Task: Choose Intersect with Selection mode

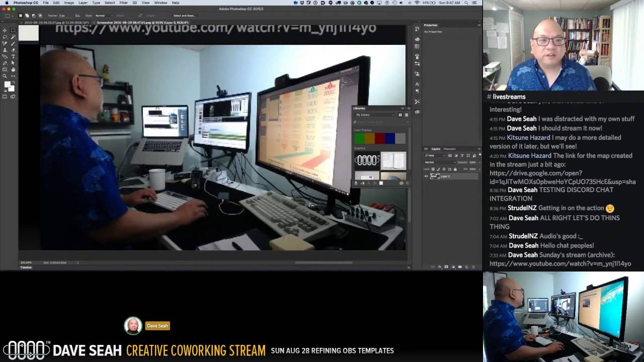Action: (x=40, y=16)
